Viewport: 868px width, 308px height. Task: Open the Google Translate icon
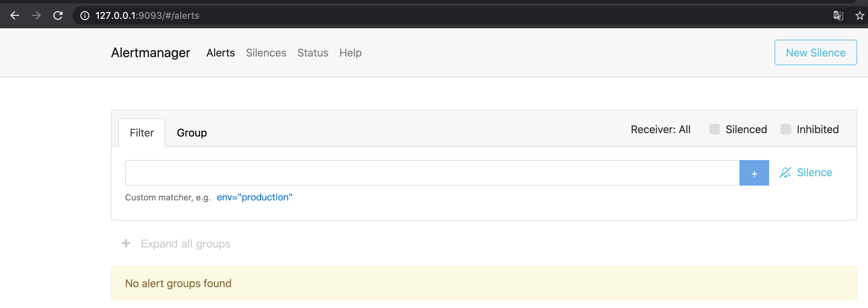[838, 15]
